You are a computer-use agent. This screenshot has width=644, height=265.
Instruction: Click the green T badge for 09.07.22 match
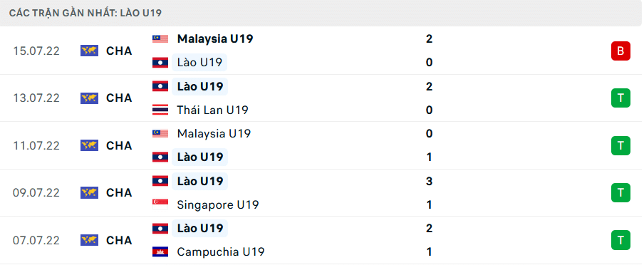pos(620,192)
